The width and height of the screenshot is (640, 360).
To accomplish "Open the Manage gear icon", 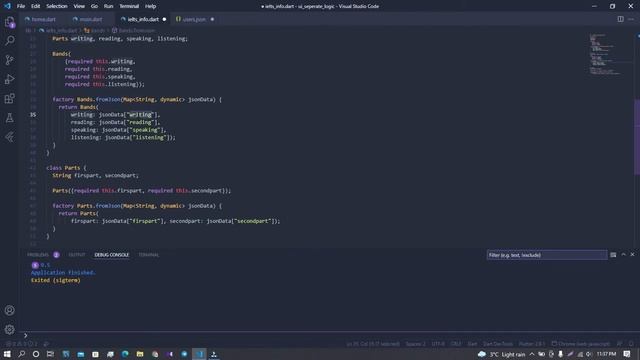I will (9, 329).
